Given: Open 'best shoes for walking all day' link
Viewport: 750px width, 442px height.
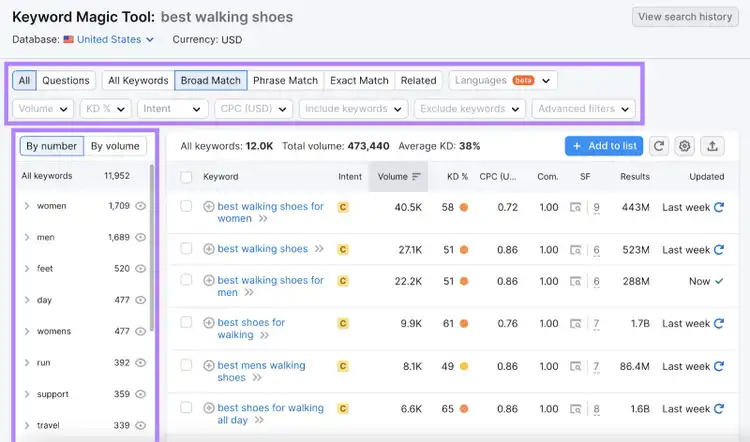Looking at the screenshot, I should click(x=270, y=414).
